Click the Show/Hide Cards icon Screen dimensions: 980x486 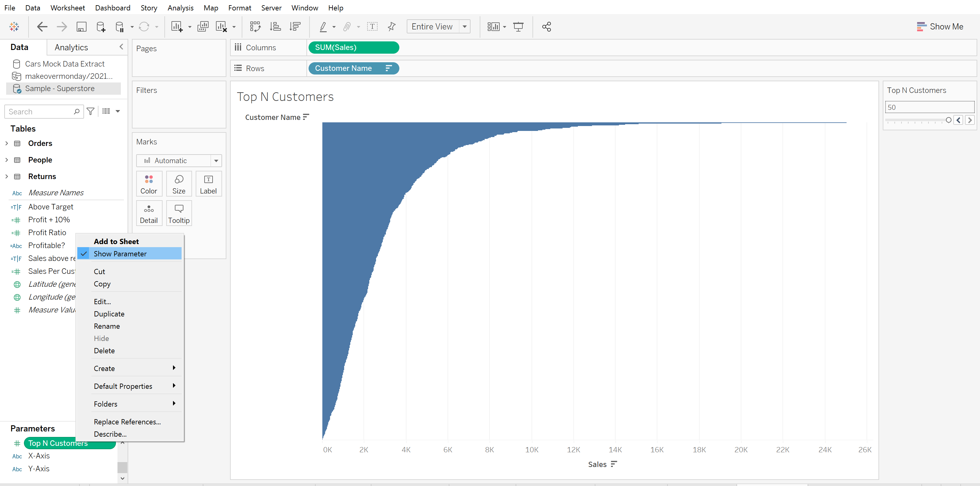pyautogui.click(x=494, y=27)
